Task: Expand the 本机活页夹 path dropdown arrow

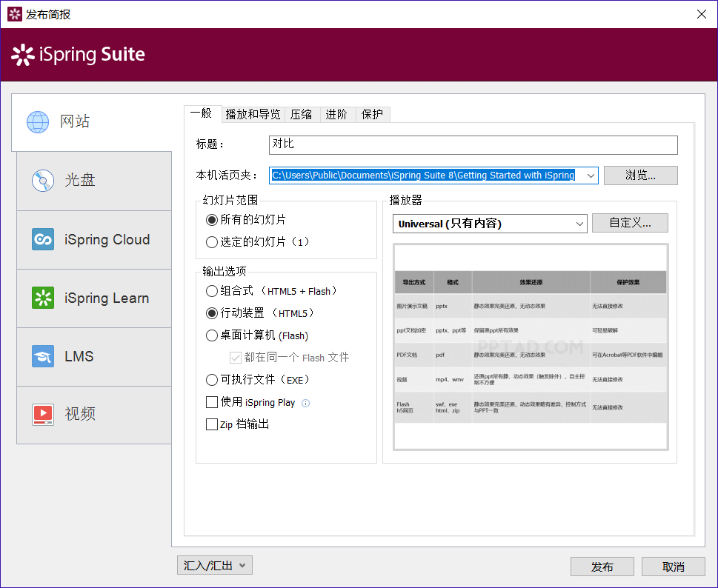Action: coord(591,176)
